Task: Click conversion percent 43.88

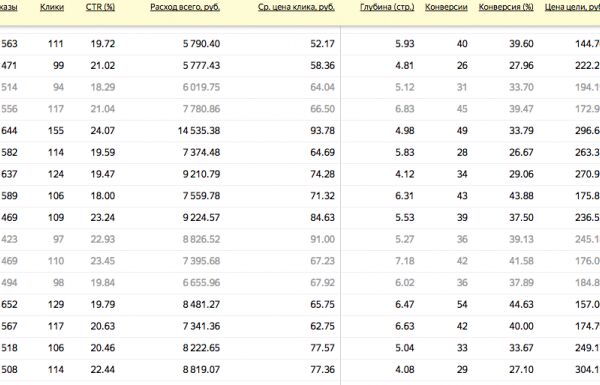Action: (521, 196)
